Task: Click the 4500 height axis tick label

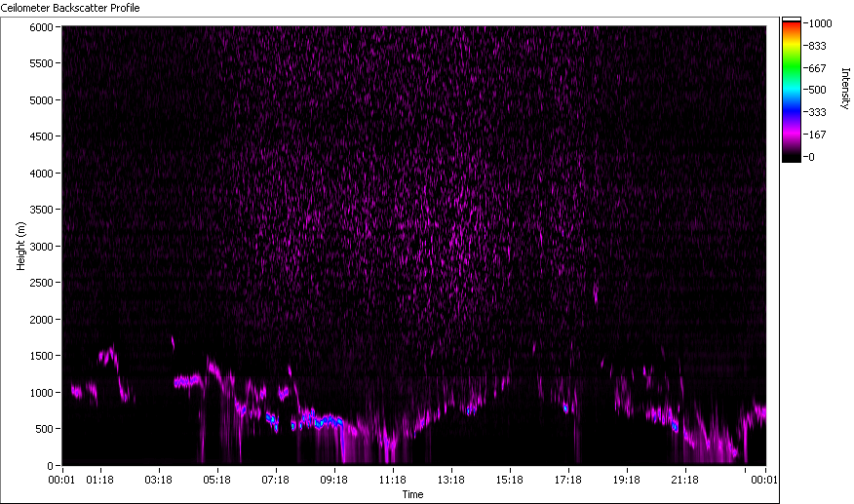Action: pos(39,136)
